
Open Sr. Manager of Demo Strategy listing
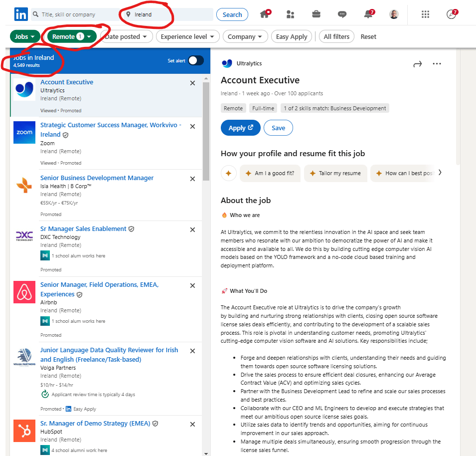click(x=95, y=423)
